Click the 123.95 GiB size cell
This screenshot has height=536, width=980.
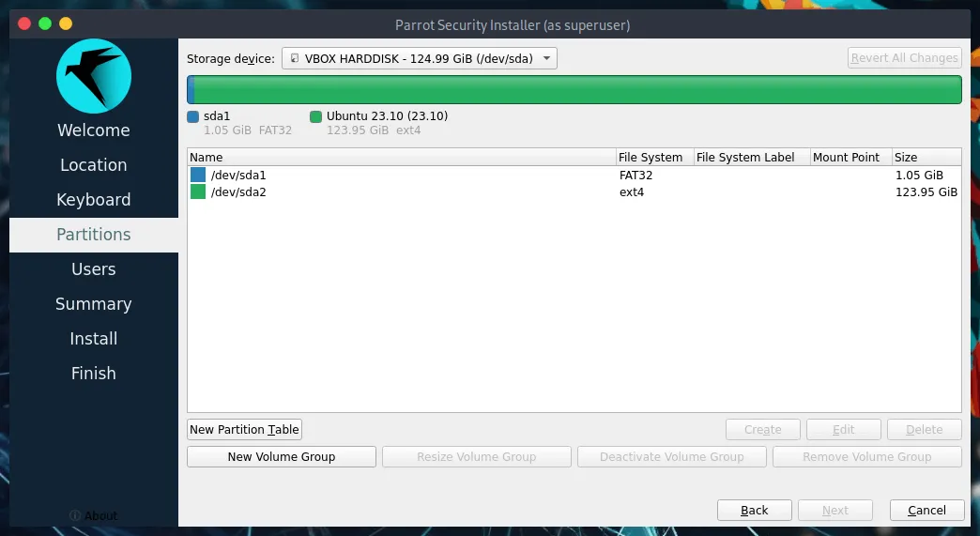(926, 191)
